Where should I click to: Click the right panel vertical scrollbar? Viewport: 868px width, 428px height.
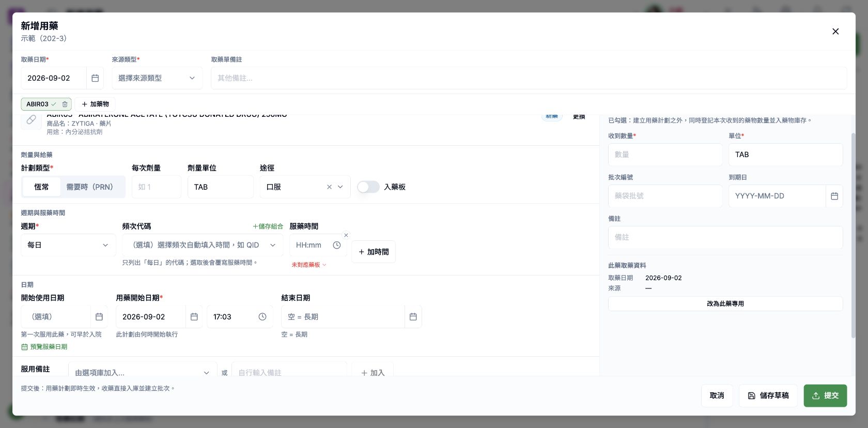[x=853, y=235]
